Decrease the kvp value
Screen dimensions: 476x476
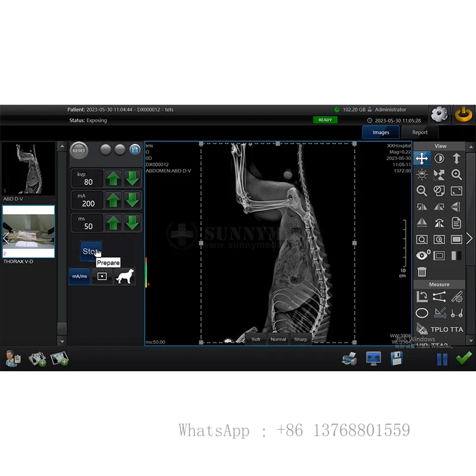point(132,178)
